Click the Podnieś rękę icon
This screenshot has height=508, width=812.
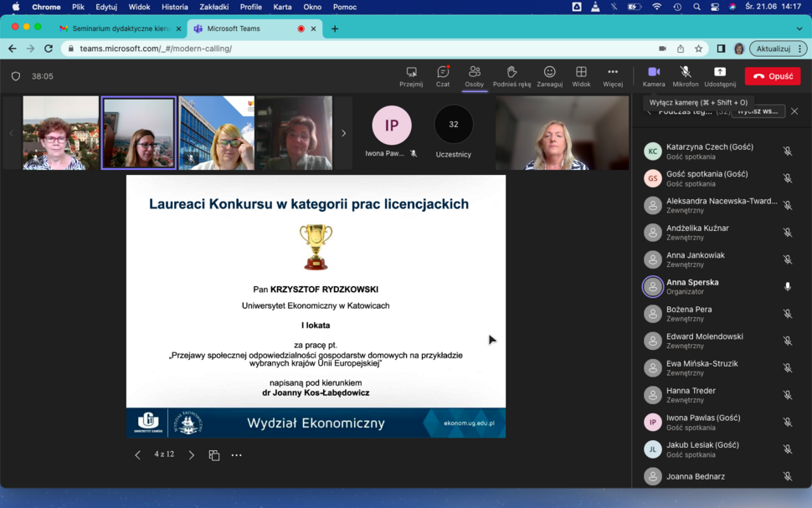click(x=511, y=73)
